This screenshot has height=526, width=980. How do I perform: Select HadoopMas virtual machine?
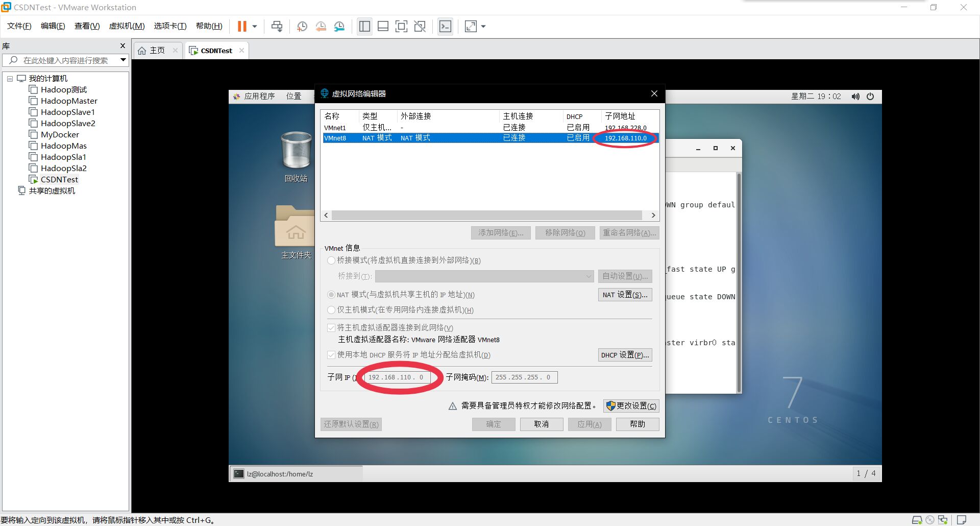click(x=64, y=146)
